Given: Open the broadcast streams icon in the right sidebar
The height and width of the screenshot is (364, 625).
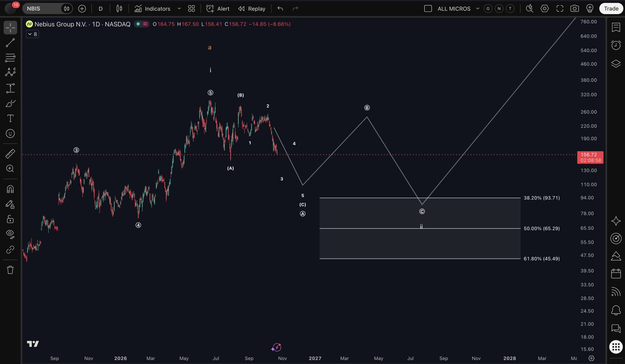Looking at the screenshot, I should pos(616,292).
